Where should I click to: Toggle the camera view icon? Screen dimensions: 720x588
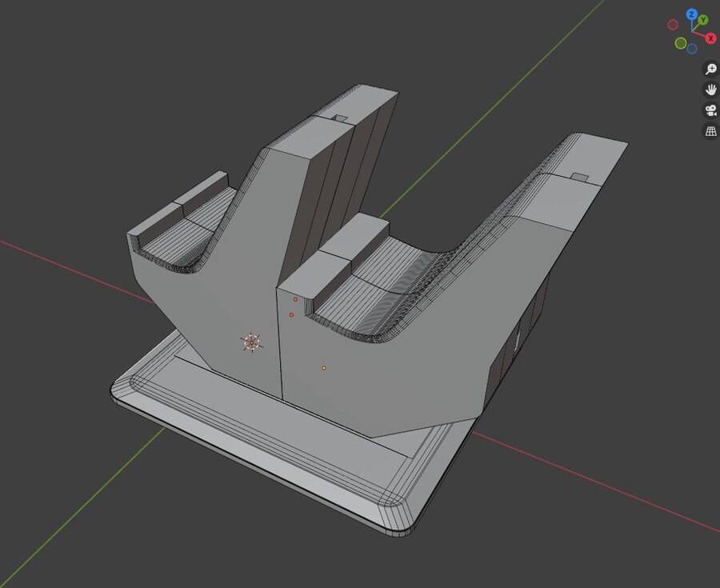tap(711, 110)
